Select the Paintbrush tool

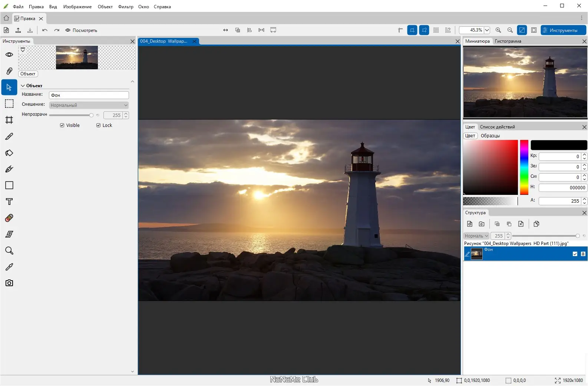click(x=9, y=136)
